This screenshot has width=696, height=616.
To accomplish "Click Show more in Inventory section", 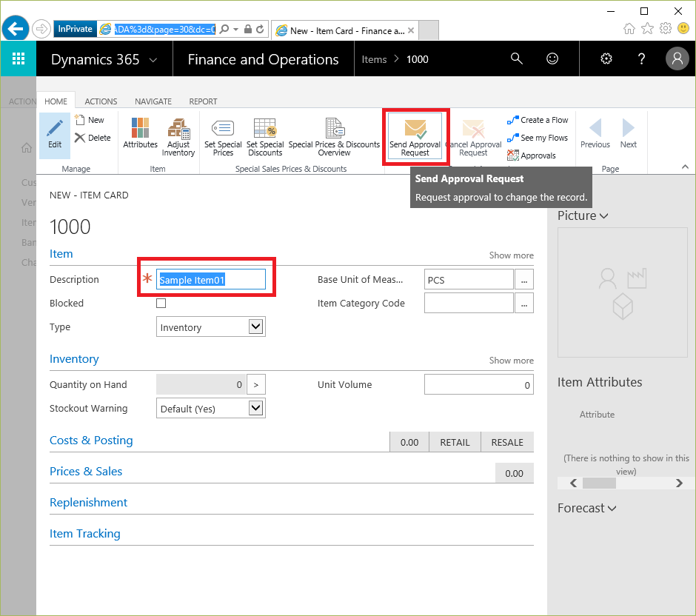I will pos(512,361).
